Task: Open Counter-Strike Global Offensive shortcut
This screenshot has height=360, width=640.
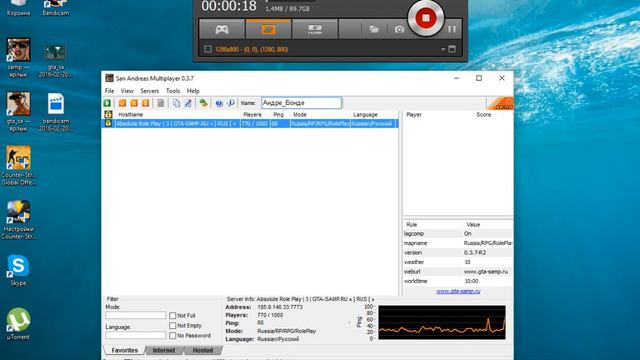Action: 18,165
